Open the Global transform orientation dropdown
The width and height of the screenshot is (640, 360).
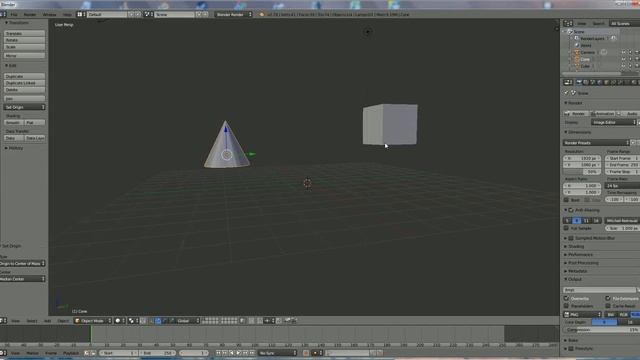(x=188, y=321)
